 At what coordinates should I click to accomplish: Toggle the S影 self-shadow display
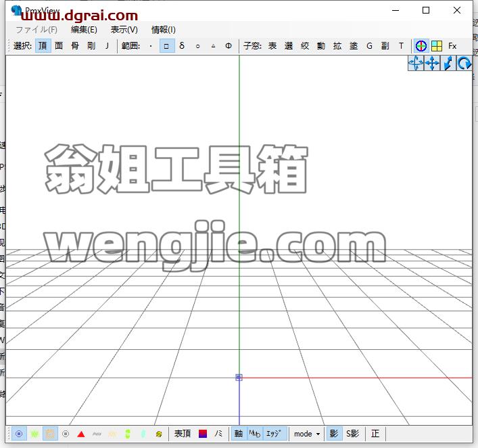(353, 434)
